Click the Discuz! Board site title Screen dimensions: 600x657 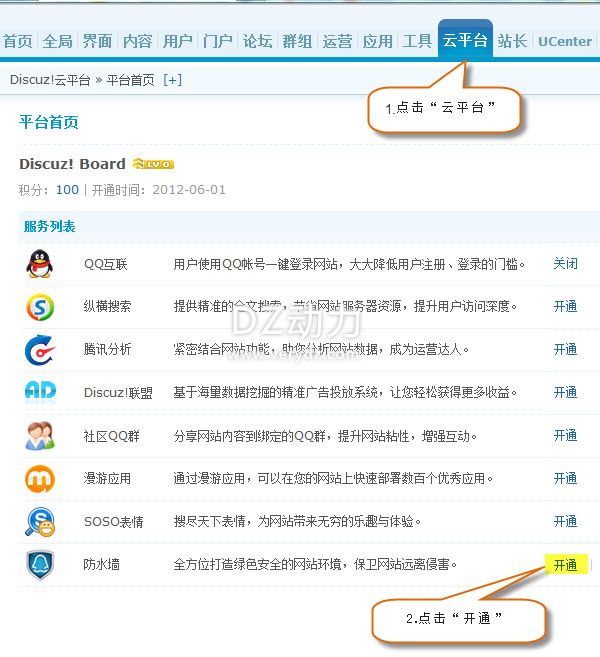(72, 164)
